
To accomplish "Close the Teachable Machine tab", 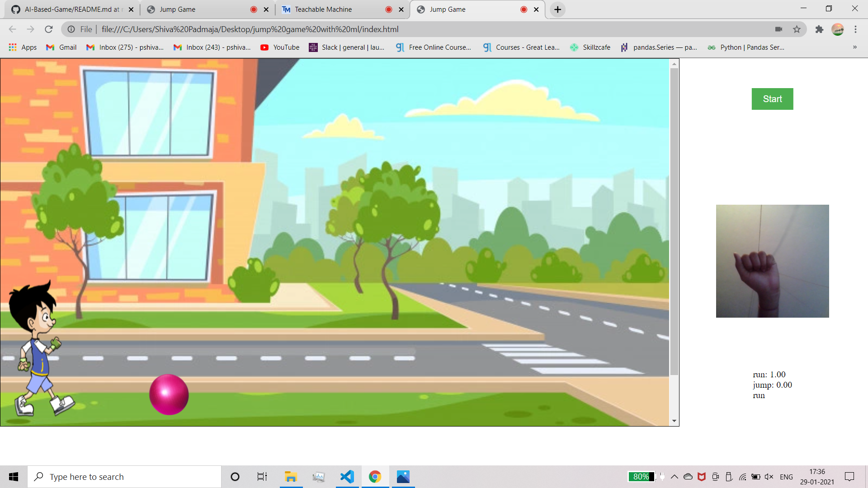I will click(x=401, y=9).
